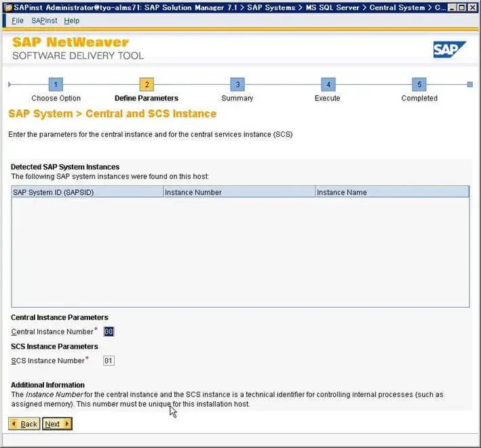The height and width of the screenshot is (448, 481).
Task: Focus the Central Instance Number field
Action: (109, 331)
